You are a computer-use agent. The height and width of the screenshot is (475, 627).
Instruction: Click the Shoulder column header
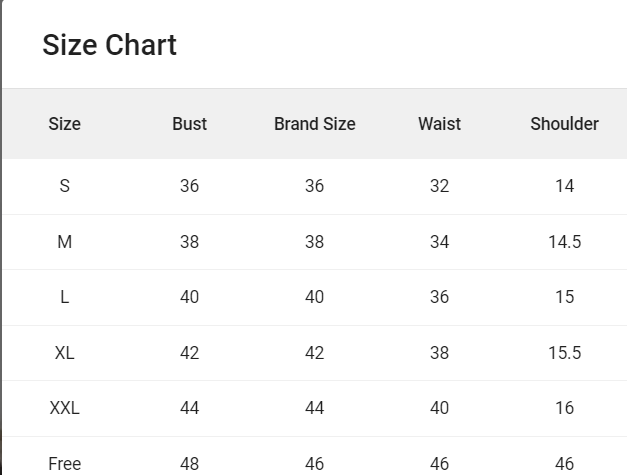[564, 124]
